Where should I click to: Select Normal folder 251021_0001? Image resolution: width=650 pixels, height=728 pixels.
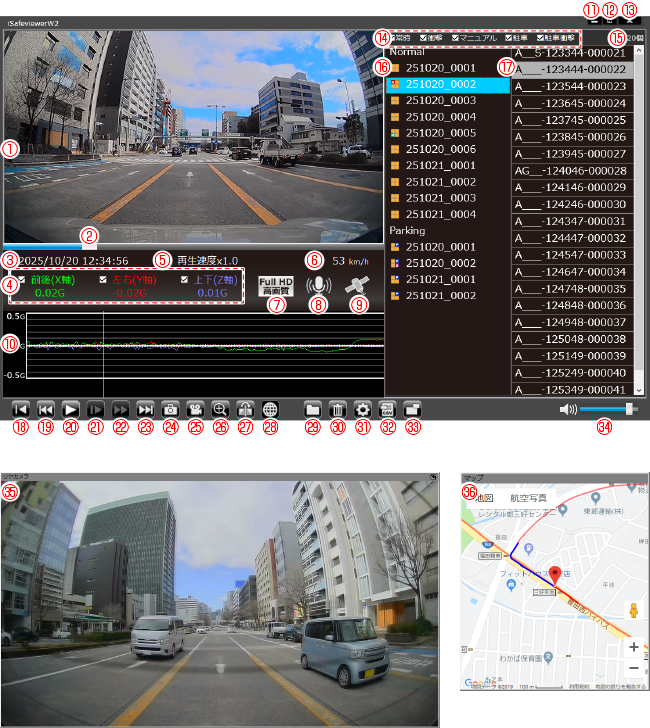pos(441,165)
